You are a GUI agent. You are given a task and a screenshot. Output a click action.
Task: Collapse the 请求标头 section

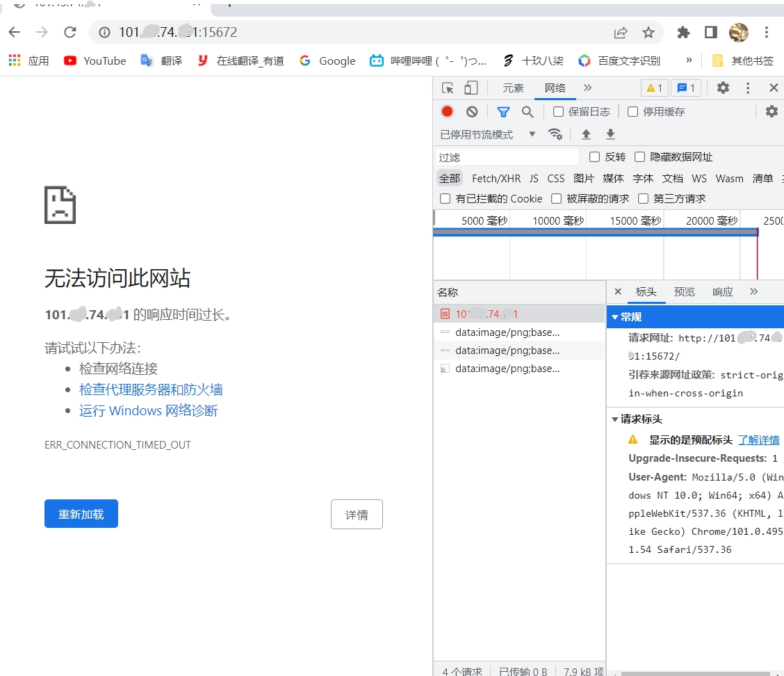[614, 419]
